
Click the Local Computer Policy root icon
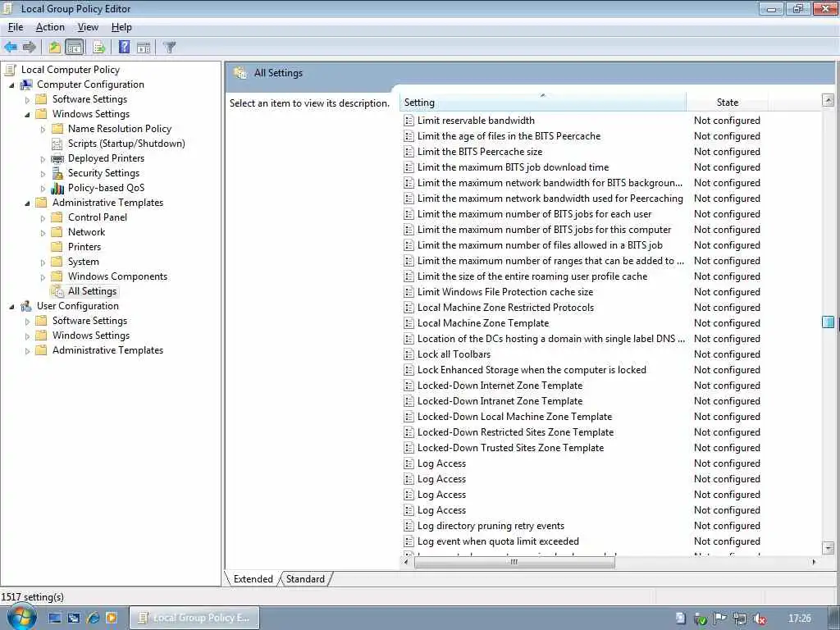click(10, 70)
